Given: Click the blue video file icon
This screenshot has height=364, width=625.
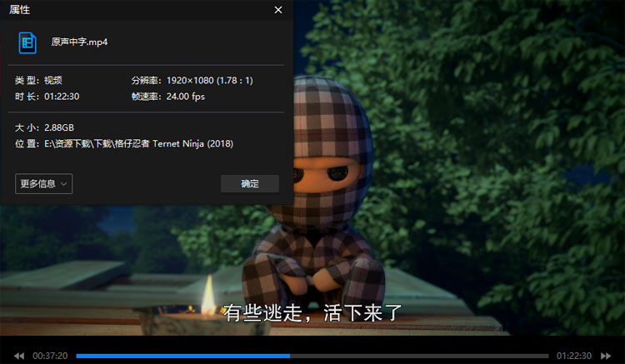Looking at the screenshot, I should pos(28,42).
